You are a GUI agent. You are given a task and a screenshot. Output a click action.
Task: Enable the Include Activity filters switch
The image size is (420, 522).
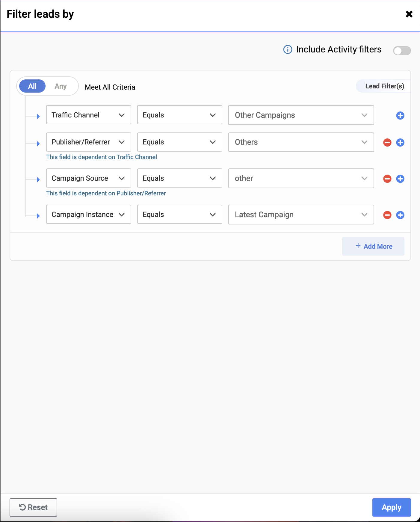click(402, 51)
